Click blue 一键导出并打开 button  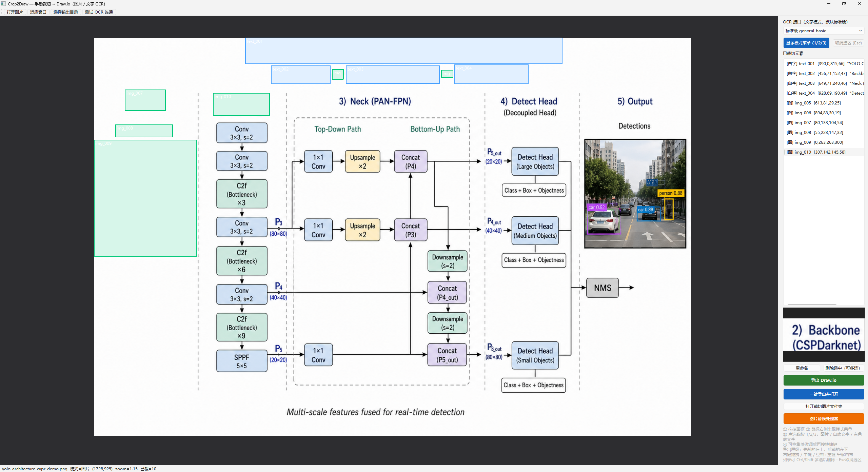[x=824, y=394]
